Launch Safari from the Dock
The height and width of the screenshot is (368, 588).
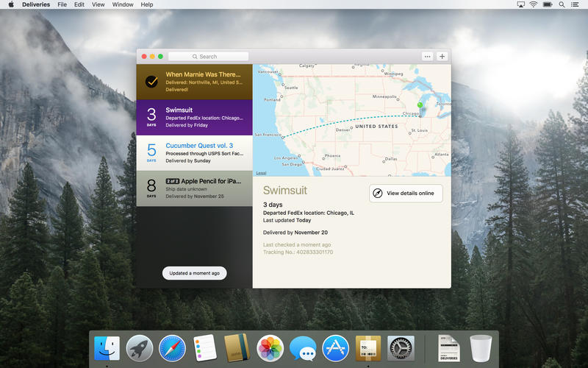click(172, 347)
